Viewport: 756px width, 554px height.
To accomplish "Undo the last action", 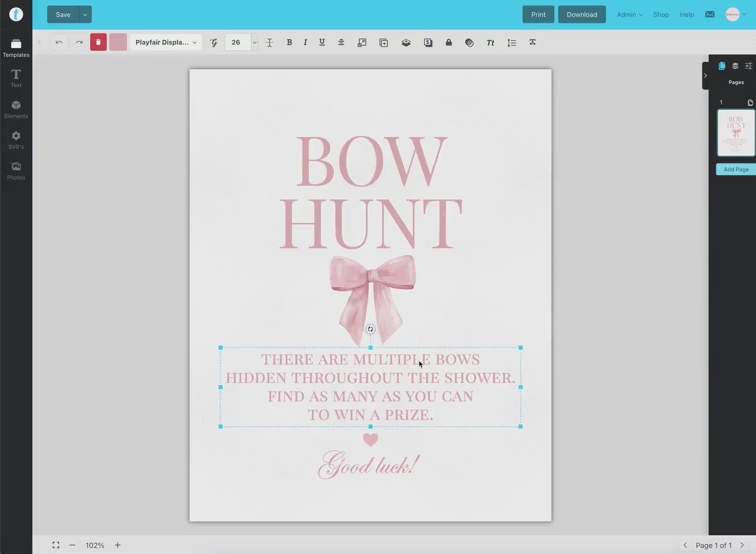I will point(59,43).
